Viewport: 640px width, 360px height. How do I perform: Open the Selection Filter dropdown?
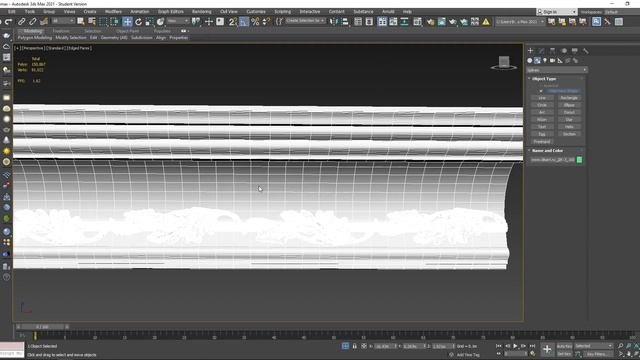[63, 21]
